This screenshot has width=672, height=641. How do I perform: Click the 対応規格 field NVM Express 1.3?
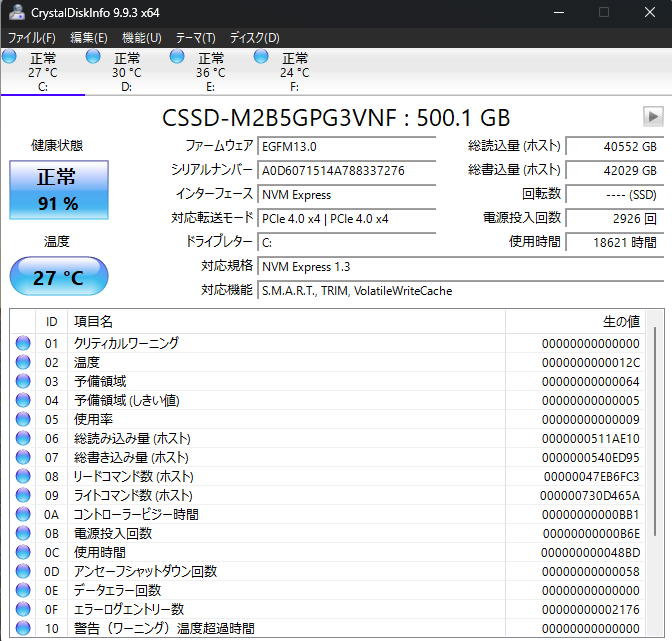pos(461,267)
